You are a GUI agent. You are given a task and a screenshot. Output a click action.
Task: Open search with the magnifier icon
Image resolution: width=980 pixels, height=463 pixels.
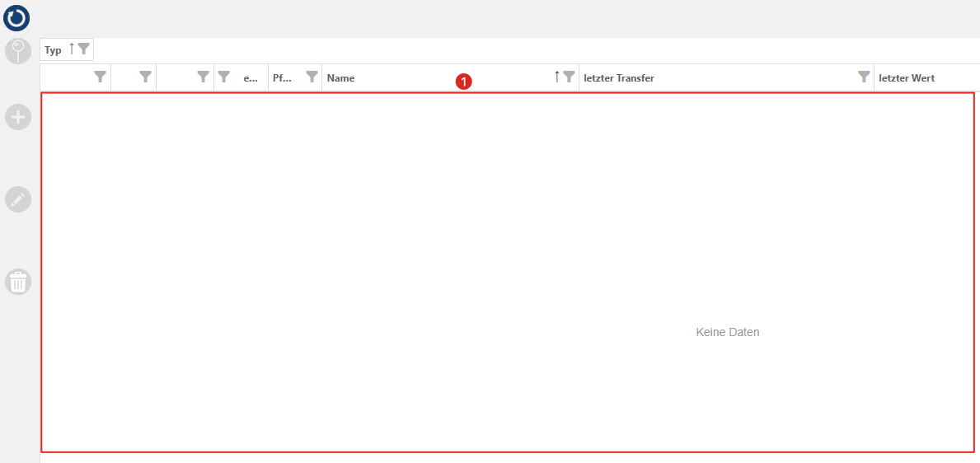coord(18,51)
